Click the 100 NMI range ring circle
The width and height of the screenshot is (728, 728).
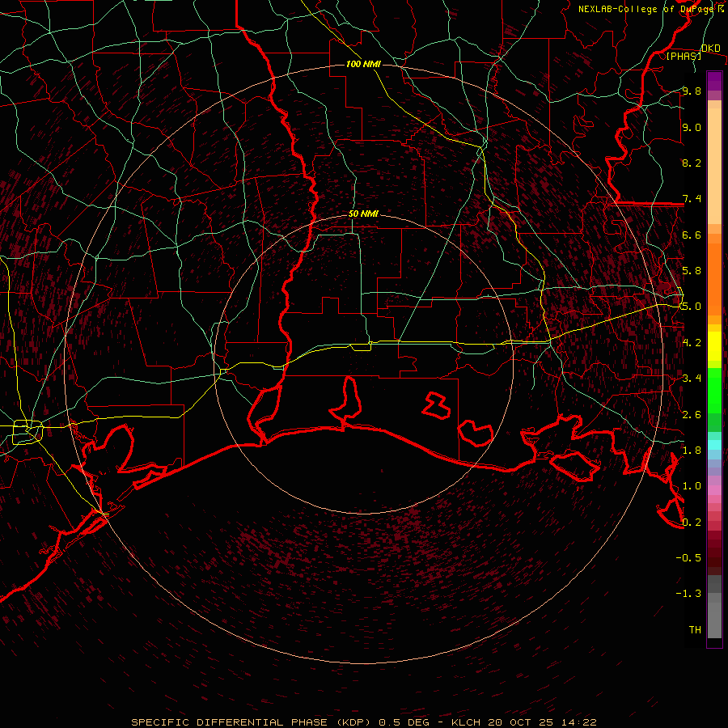coord(363,364)
